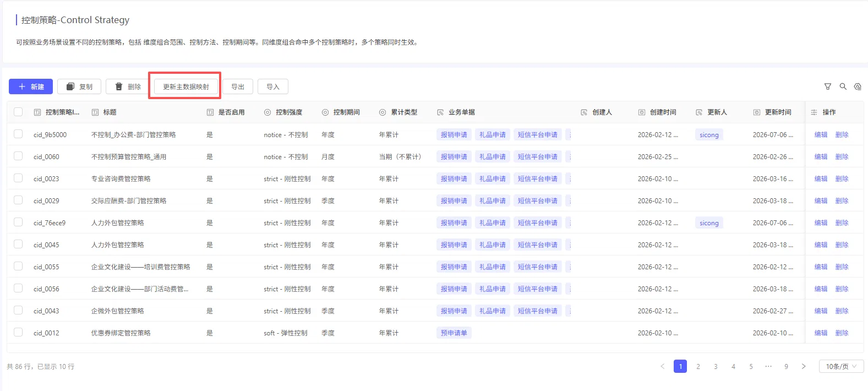Click the 操作 column header icon
The width and height of the screenshot is (868, 391).
814,112
